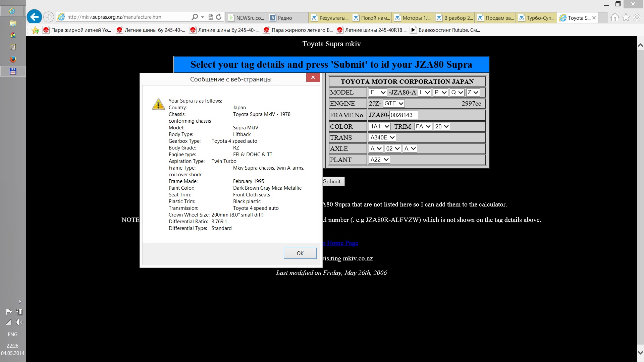
Task: Open the 1A1 color code dropdown
Action: [x=380, y=127]
